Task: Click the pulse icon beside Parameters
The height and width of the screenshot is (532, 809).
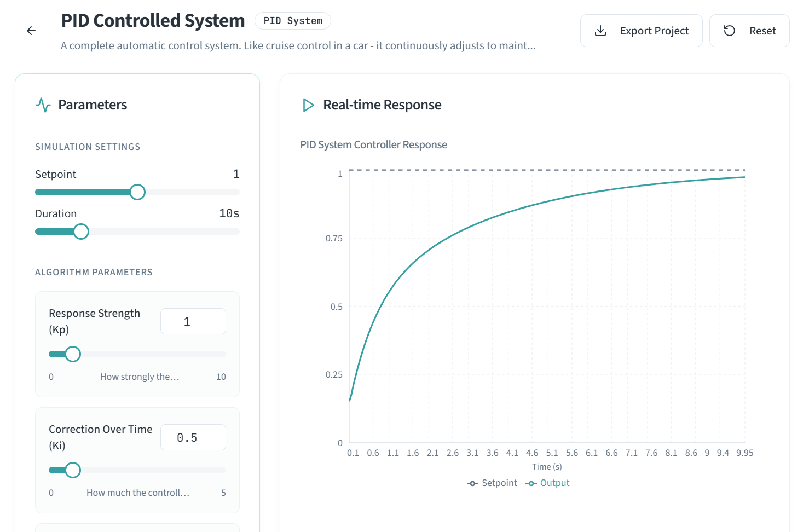Action: [x=43, y=105]
